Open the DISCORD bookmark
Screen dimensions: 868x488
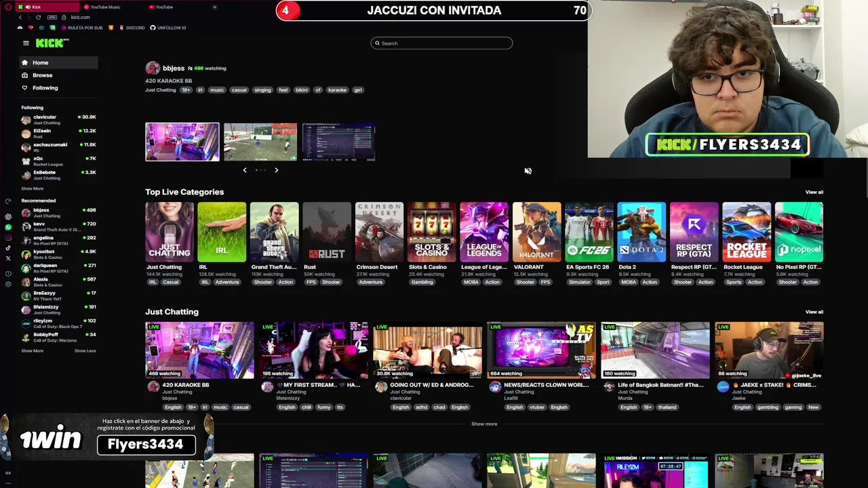click(132, 28)
